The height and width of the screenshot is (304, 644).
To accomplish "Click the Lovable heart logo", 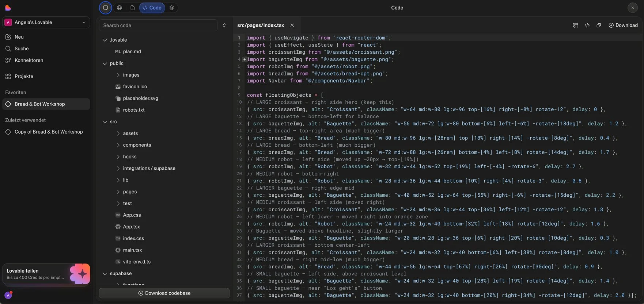I will (8, 8).
